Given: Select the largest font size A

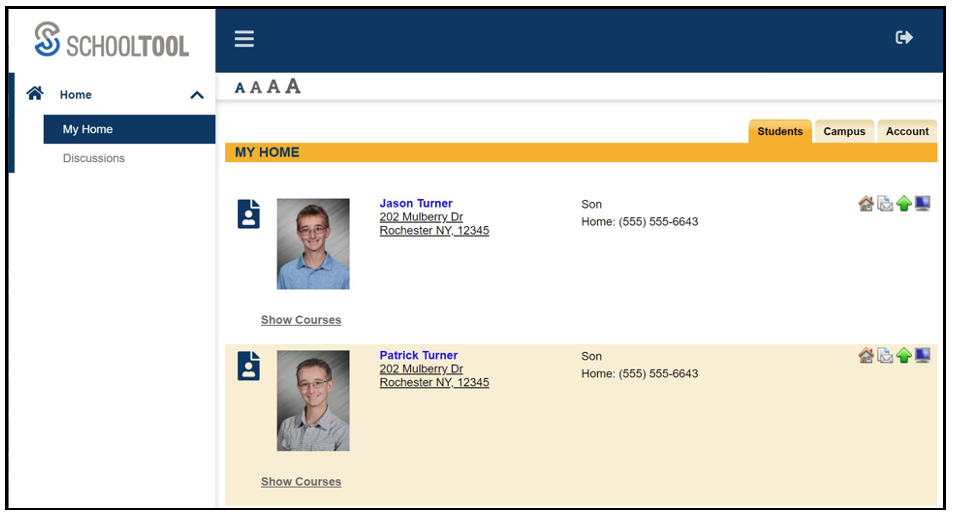Looking at the screenshot, I should [x=293, y=86].
